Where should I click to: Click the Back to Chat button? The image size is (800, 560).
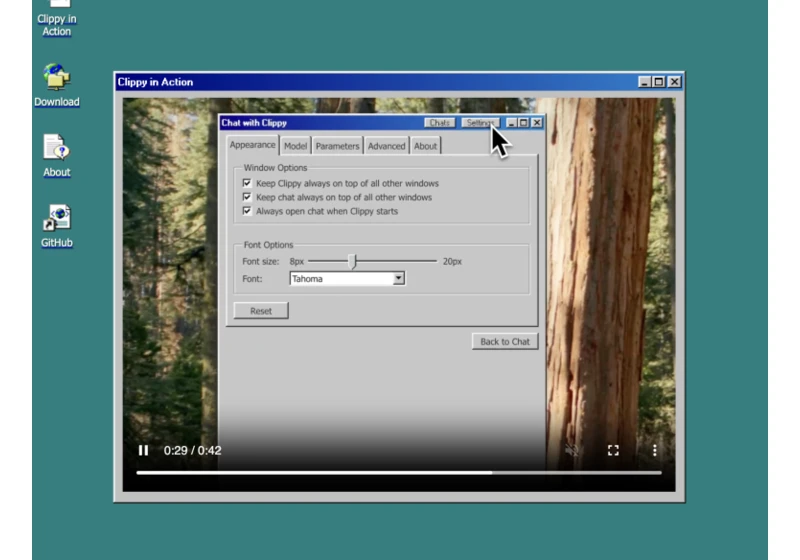[505, 342]
